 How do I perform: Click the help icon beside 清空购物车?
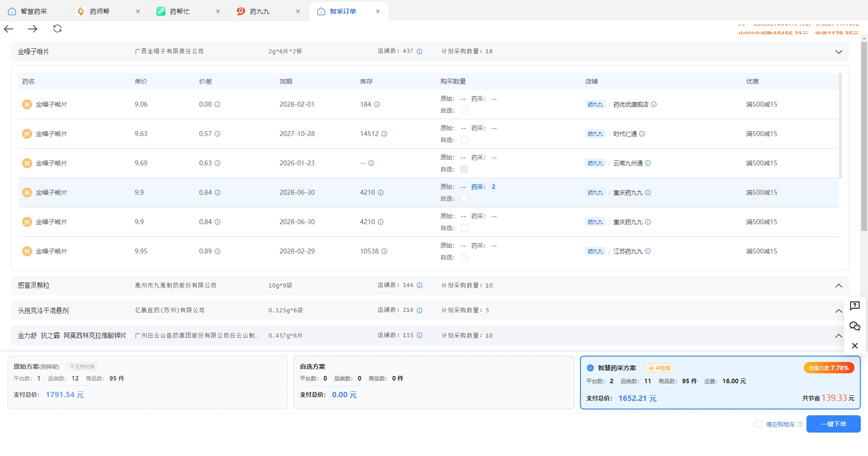point(800,424)
